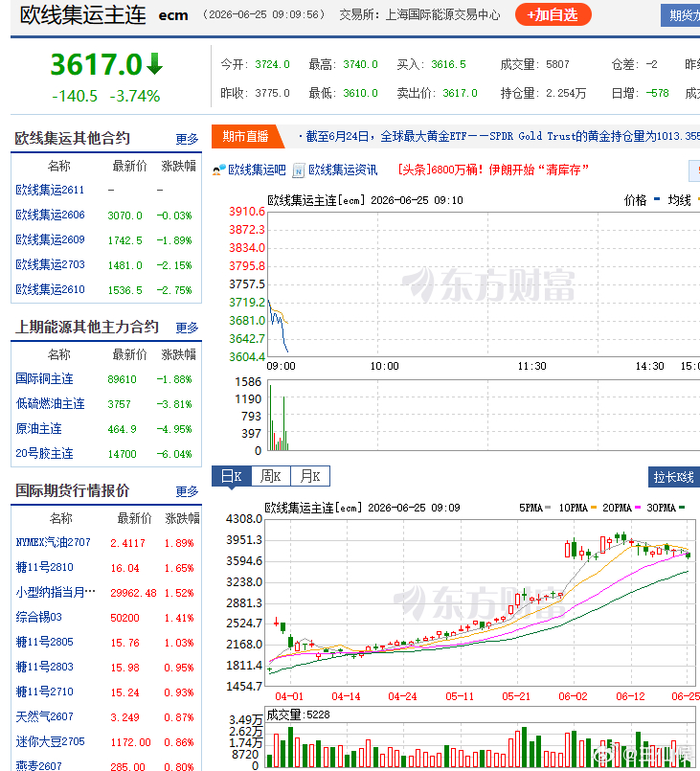Open the 期市直播 tab
This screenshot has height=771, width=700.
point(245,136)
